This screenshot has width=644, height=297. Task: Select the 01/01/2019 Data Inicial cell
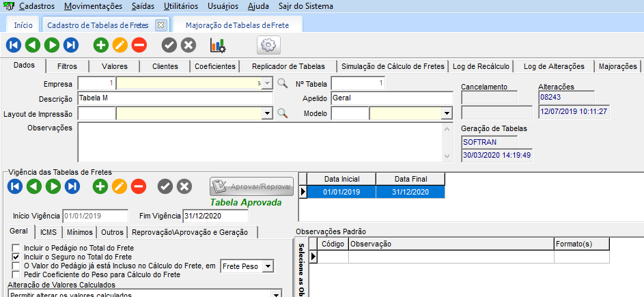[341, 192]
